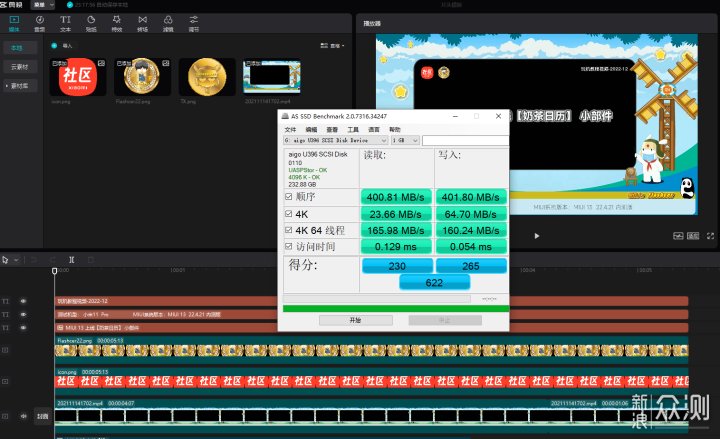Select the Flashcer22.png media thumbnail
The image size is (720, 439).
click(142, 77)
